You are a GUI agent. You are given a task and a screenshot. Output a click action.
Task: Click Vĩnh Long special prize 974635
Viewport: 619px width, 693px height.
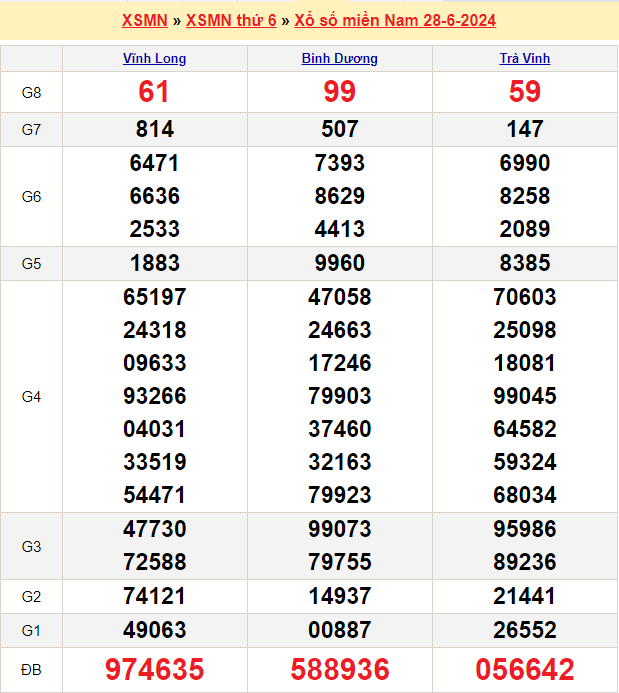154,669
